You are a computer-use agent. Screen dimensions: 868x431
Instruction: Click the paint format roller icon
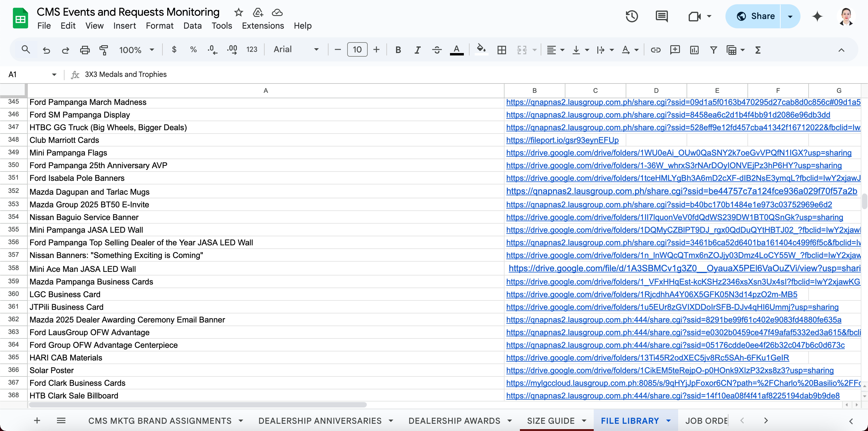pyautogui.click(x=104, y=50)
